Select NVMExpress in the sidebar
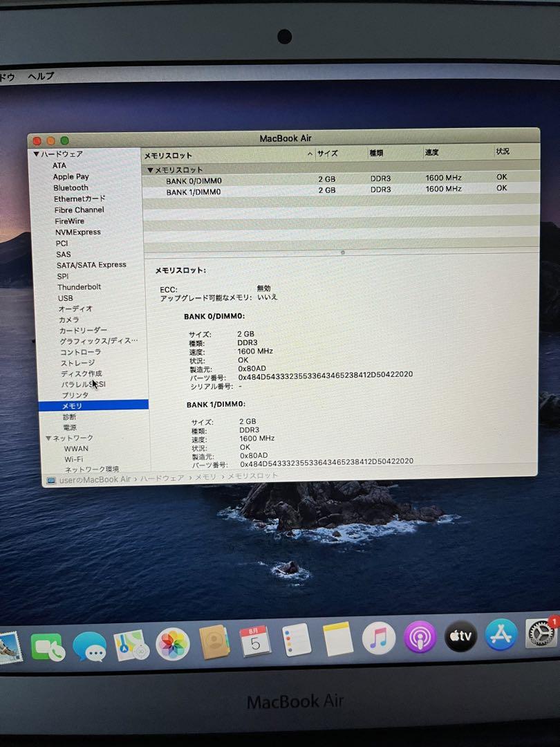 tap(77, 232)
